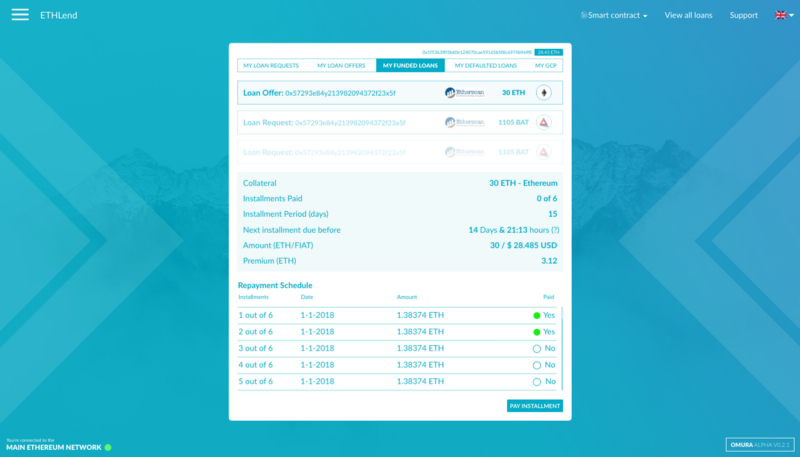Screen dimensions: 800x457
Task: Expand the second faded Loan Request row
Action: click(x=400, y=152)
